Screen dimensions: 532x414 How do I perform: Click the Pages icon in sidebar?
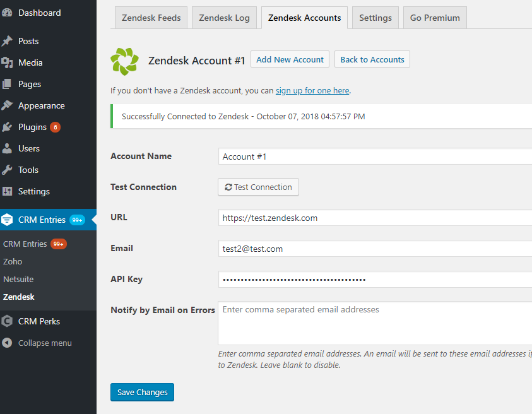click(6, 84)
